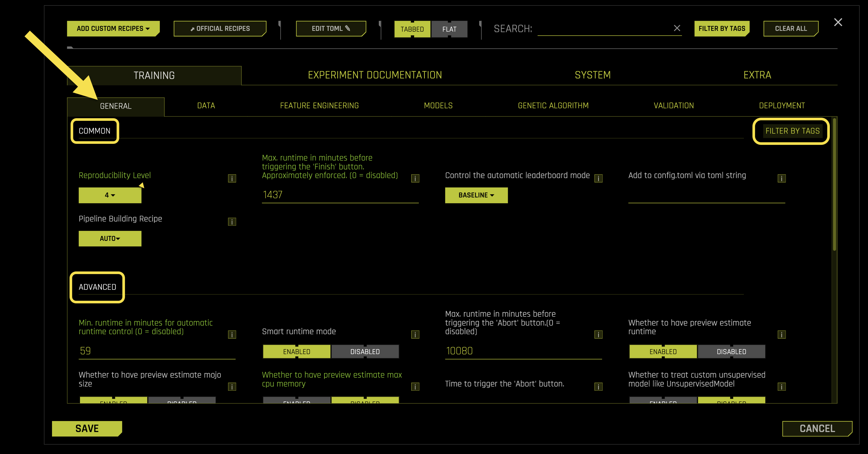The image size is (868, 454).
Task: Expand the Pipeline Building Recipe AUTO dropdown
Action: (x=110, y=238)
